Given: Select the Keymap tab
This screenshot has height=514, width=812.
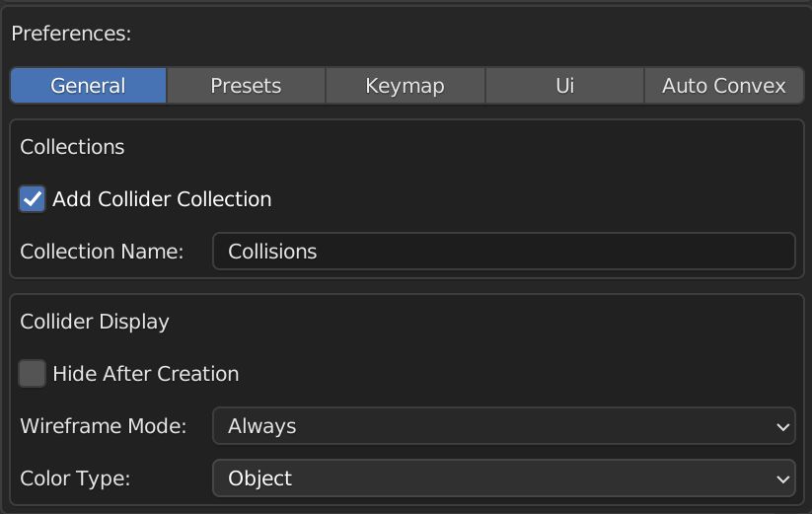Looking at the screenshot, I should point(405,86).
